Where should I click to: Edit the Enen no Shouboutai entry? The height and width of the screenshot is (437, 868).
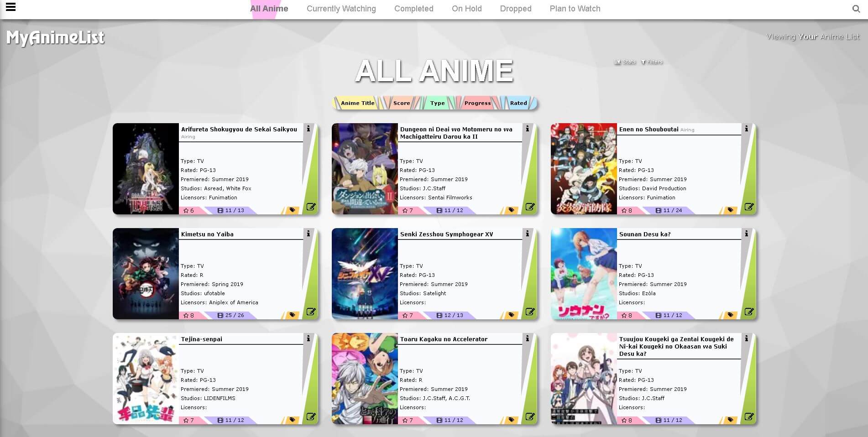749,207
